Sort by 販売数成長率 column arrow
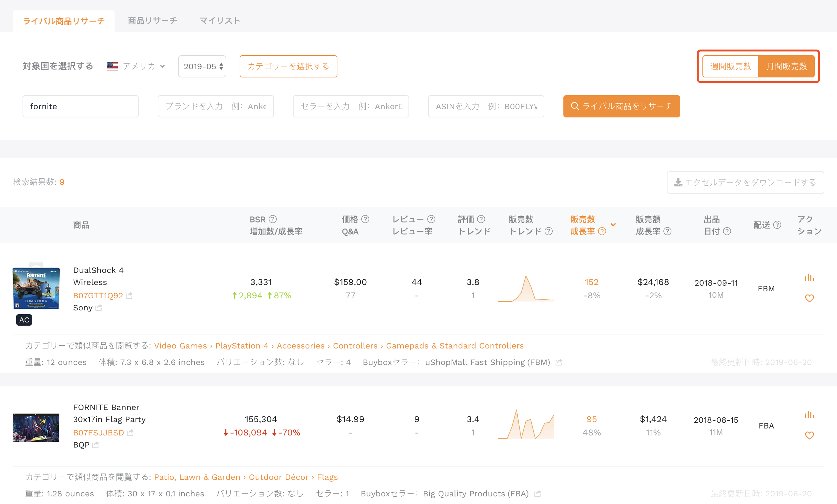The width and height of the screenshot is (837, 504). pos(613,225)
